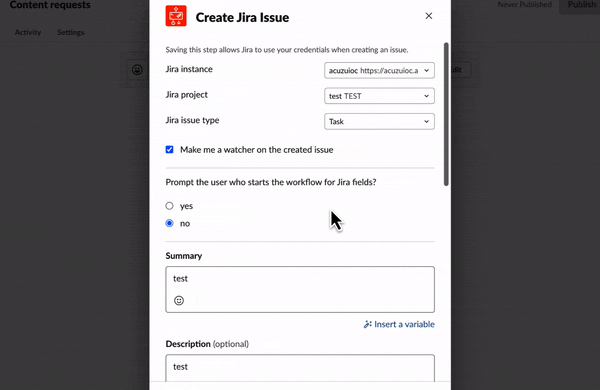Switch to the Activity tab
The height and width of the screenshot is (390, 600).
[x=28, y=32]
